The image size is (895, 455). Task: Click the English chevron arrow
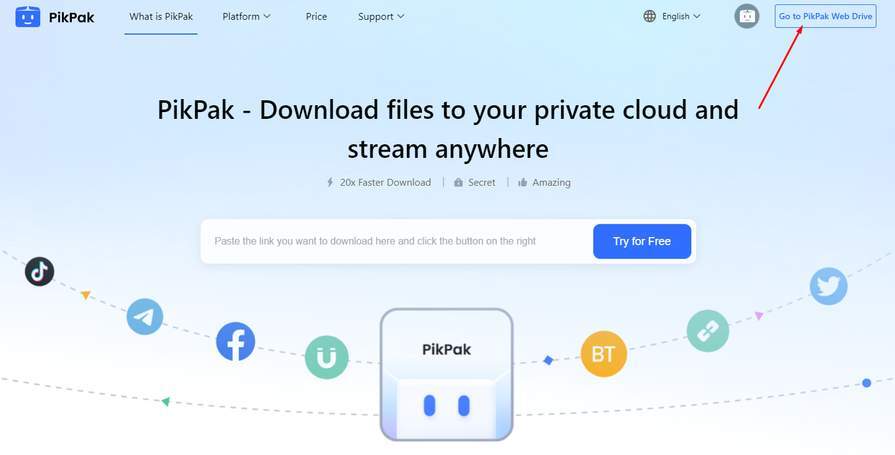696,17
